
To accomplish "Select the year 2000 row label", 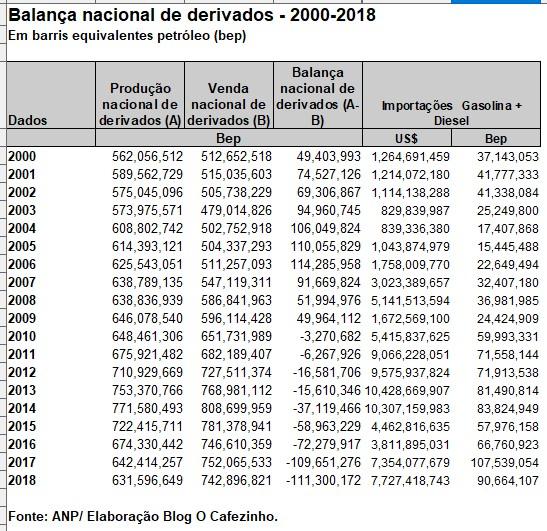I will click(x=22, y=156).
